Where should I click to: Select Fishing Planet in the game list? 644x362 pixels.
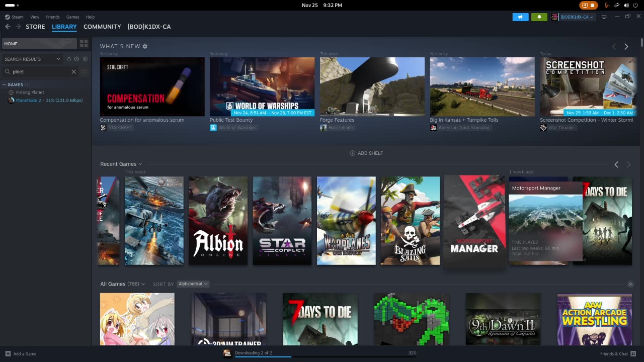pos(30,93)
